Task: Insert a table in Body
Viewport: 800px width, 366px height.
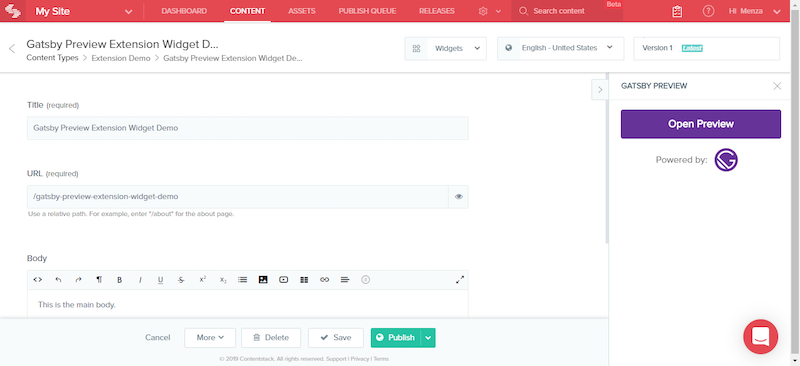Action: click(304, 280)
